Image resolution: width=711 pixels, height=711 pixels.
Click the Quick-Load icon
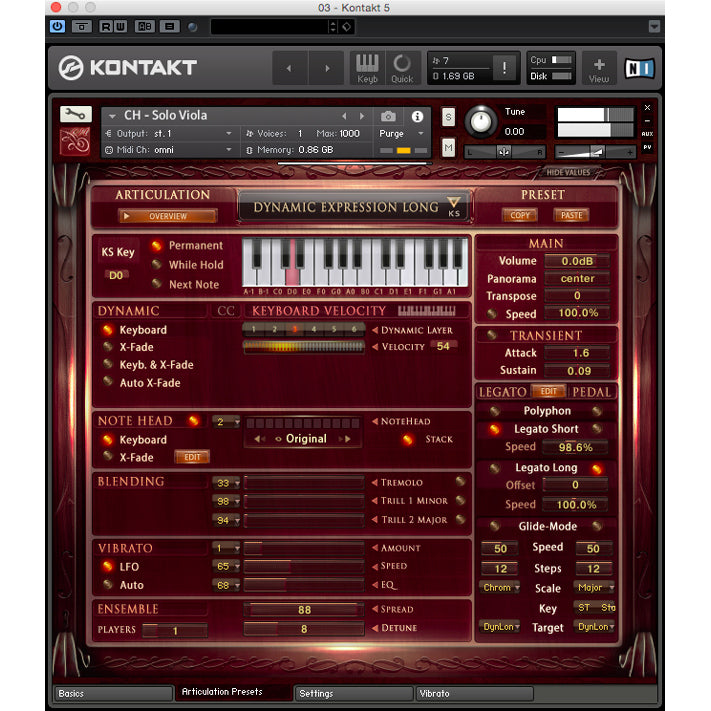(402, 67)
